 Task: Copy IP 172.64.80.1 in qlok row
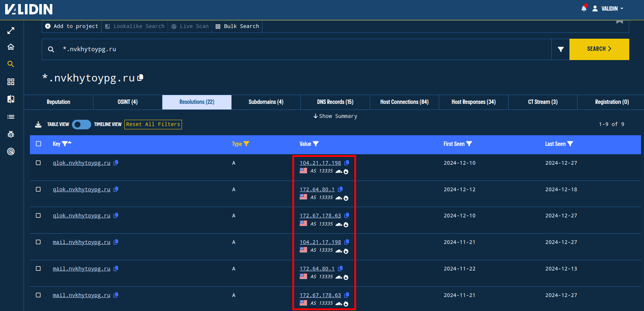(340, 189)
